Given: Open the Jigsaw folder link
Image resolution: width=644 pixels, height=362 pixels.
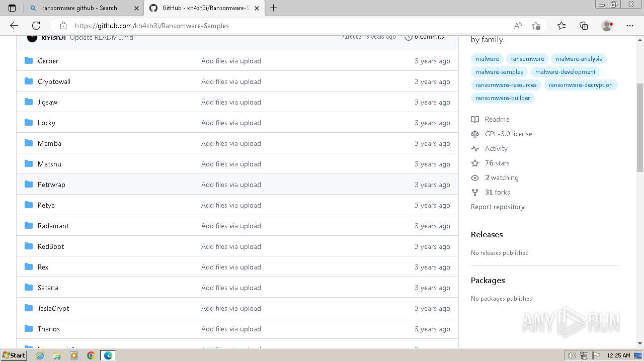Looking at the screenshot, I should (47, 102).
